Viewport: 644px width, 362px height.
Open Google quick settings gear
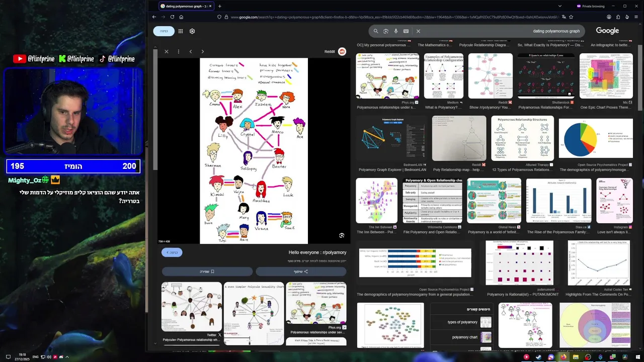[192, 31]
